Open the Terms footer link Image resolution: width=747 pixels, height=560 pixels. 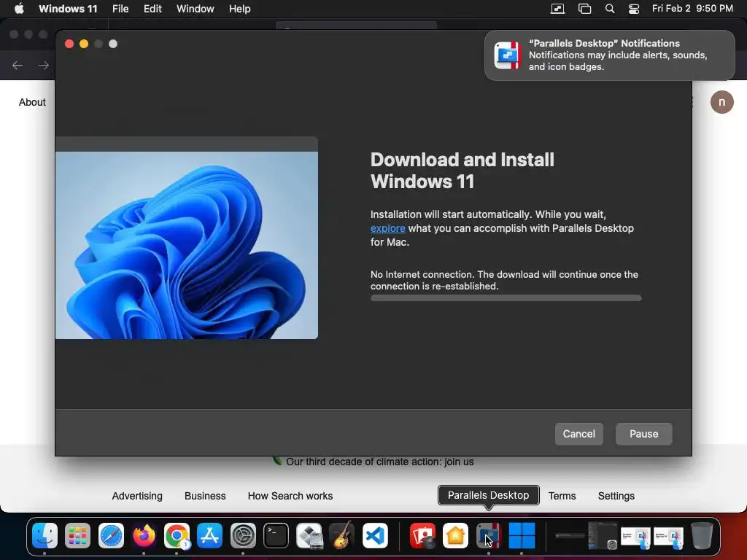pyautogui.click(x=562, y=496)
